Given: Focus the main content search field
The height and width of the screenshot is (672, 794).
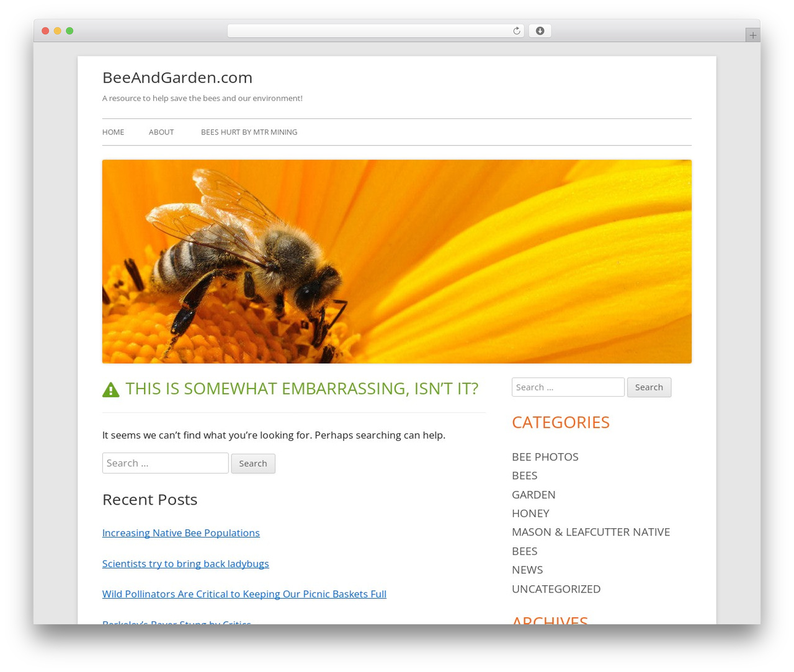Looking at the screenshot, I should point(166,463).
